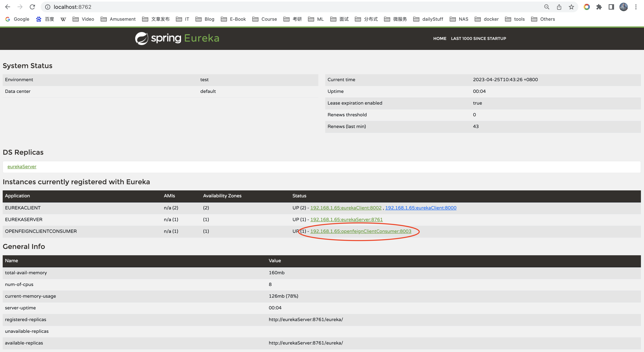Open 192.168.1.65:openfeignClientConsumer:8003 instance link
The height and width of the screenshot is (352, 644).
[361, 231]
